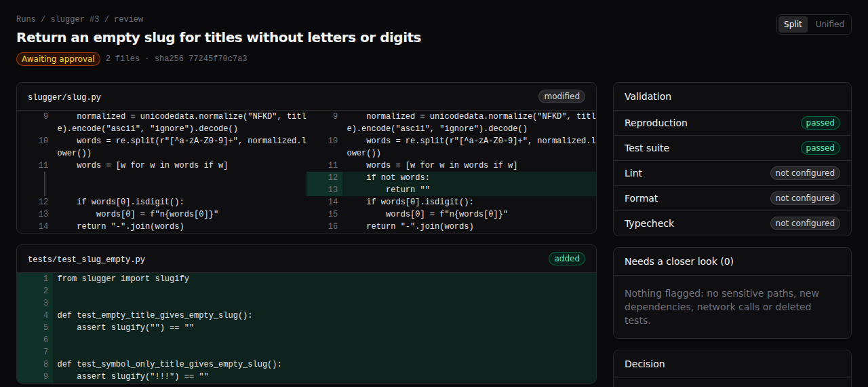Screen dimensions: 868x387
Task: Click not configured badge for Typecheck
Action: coord(805,223)
